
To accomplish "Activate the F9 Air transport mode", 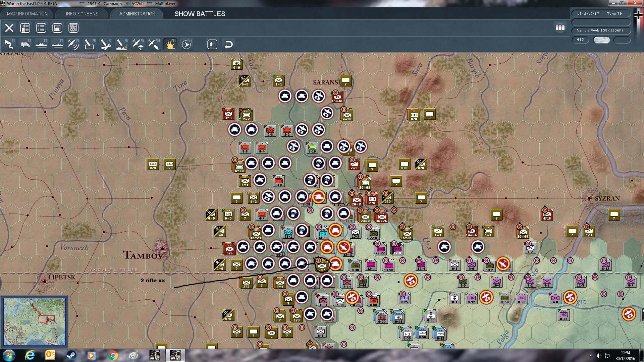I will 138,44.
